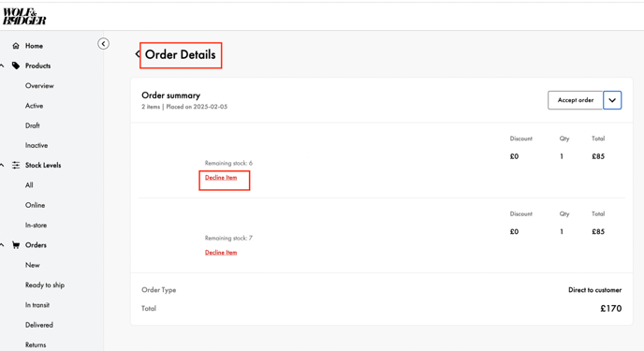Screen dimensions: 644x351
Task: Open the Home menu item
Action: point(34,46)
